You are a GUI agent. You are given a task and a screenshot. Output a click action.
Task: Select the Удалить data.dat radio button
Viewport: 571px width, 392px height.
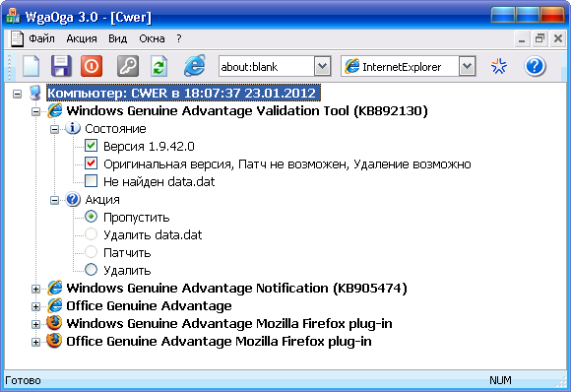coord(91,234)
